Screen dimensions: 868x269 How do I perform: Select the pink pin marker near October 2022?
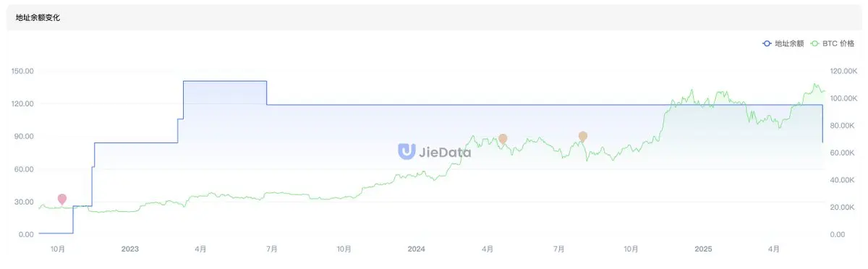pyautogui.click(x=62, y=199)
